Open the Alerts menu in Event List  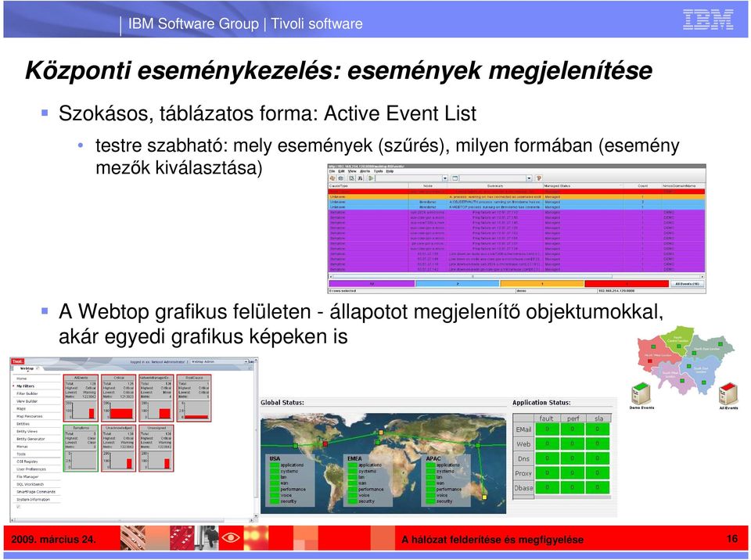click(365, 171)
